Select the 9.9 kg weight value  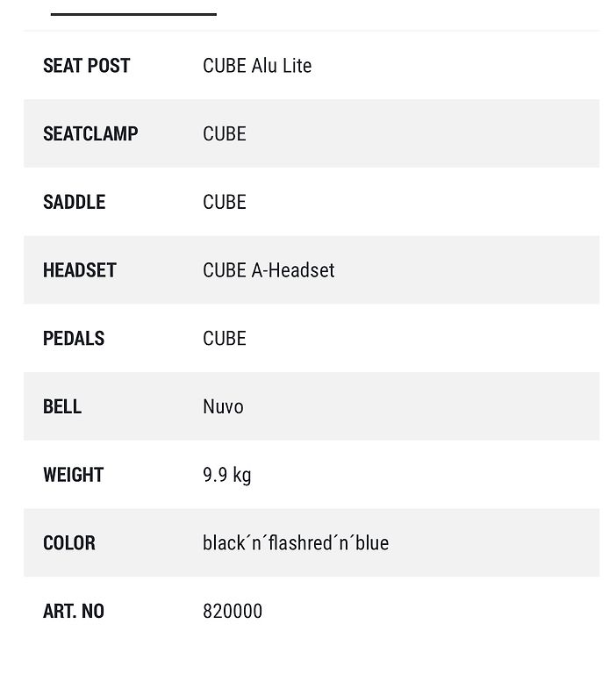pyautogui.click(x=227, y=476)
